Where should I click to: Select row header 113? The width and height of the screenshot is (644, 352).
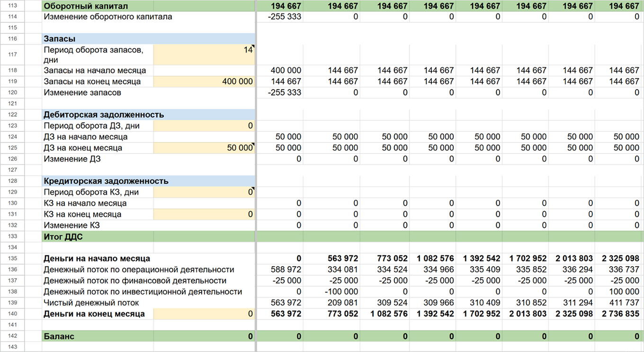12,6
